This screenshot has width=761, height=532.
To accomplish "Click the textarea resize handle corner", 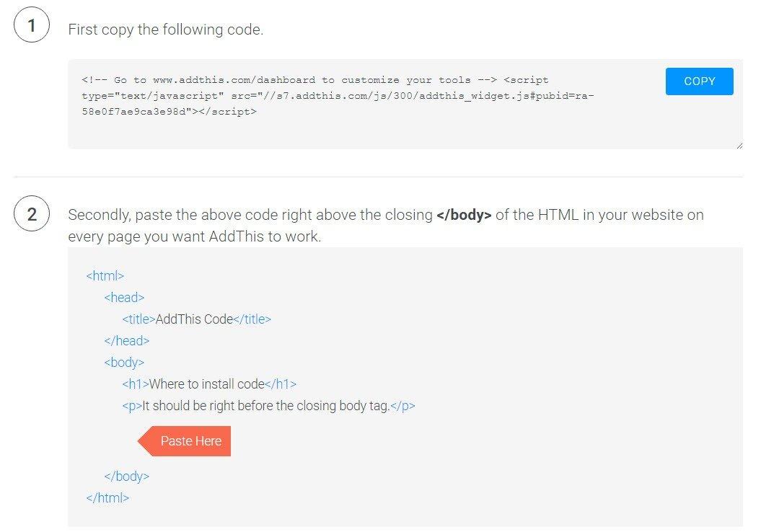I will [739, 146].
